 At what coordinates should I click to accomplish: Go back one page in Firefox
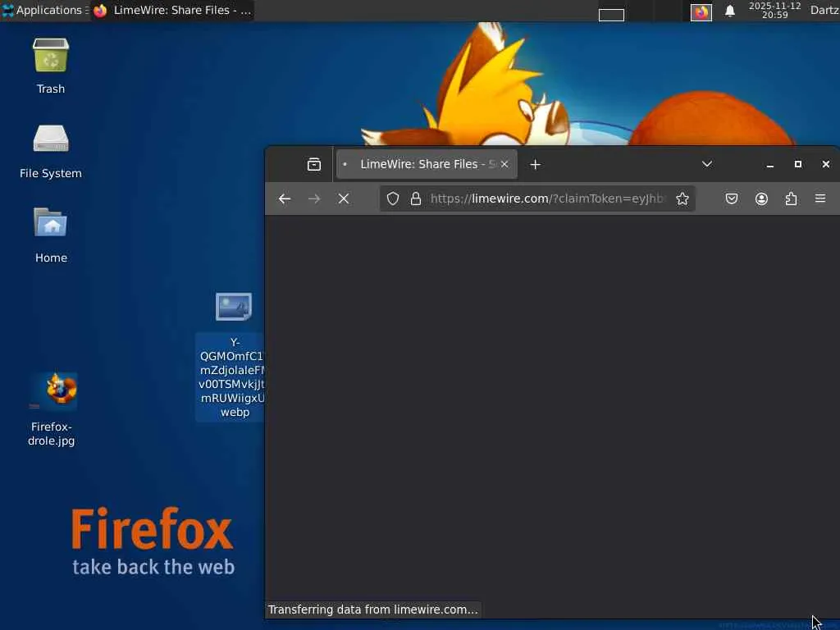point(285,199)
